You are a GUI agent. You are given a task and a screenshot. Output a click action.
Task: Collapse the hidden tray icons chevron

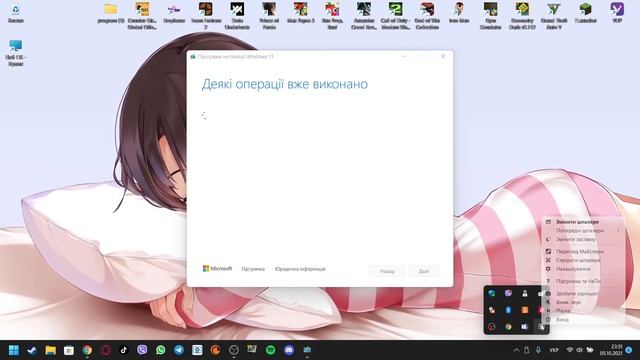click(x=516, y=350)
